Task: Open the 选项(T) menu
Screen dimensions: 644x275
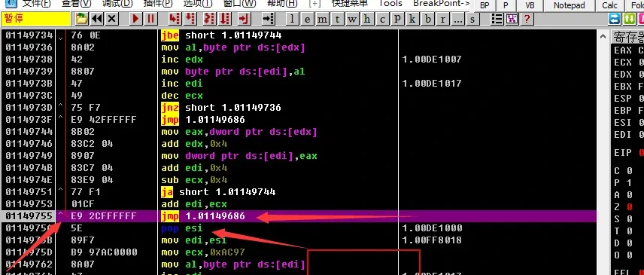Action: coord(198,3)
